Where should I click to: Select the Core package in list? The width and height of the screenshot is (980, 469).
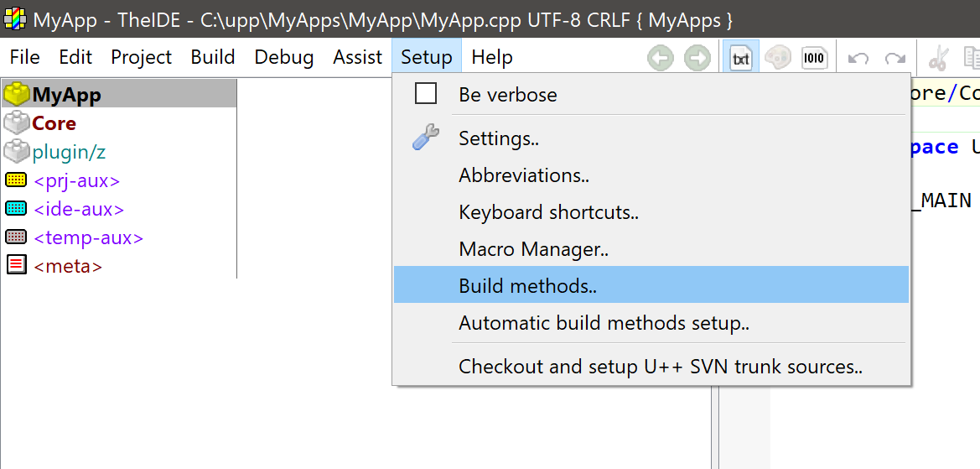point(54,123)
